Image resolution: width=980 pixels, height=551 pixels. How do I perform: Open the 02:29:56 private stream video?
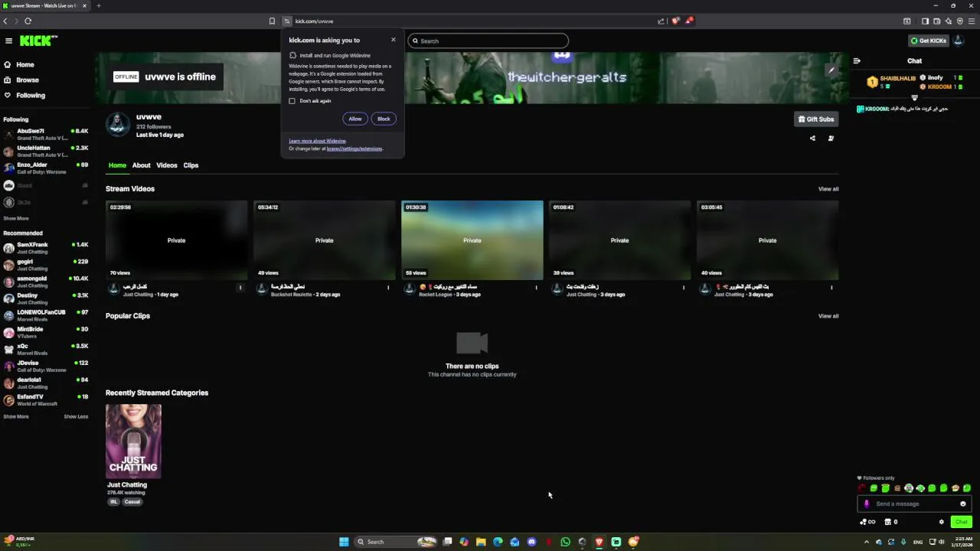tap(176, 240)
